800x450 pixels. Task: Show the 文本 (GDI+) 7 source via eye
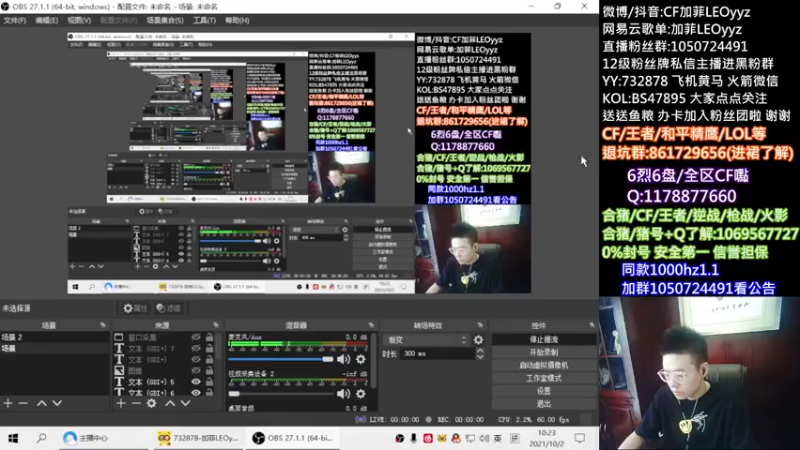(196, 348)
